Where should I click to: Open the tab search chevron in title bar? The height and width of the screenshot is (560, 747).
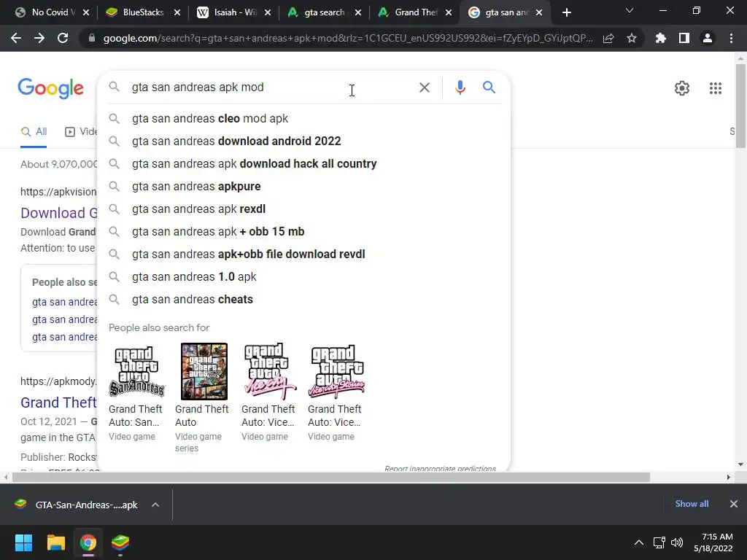coord(630,10)
